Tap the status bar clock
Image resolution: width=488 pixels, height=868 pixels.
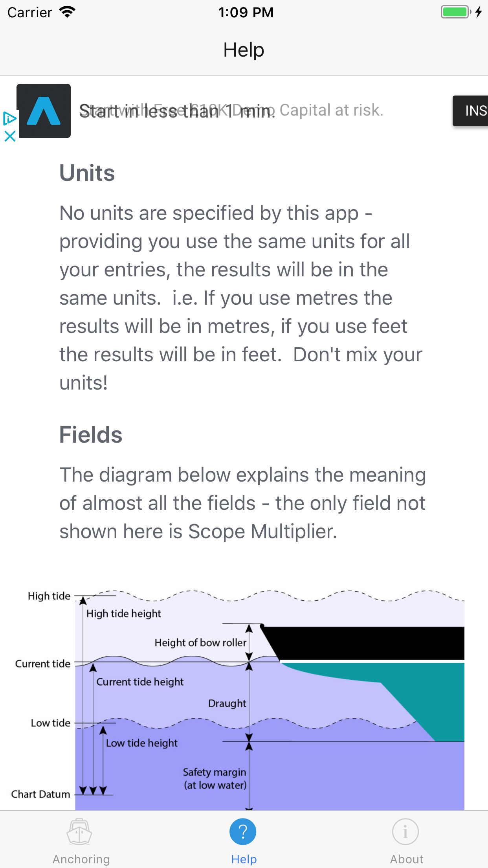pyautogui.click(x=246, y=12)
